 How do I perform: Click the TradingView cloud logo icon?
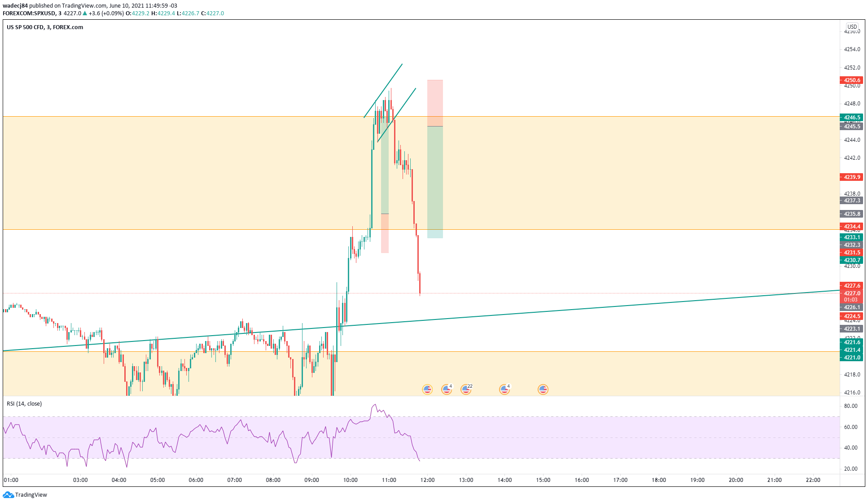8,494
